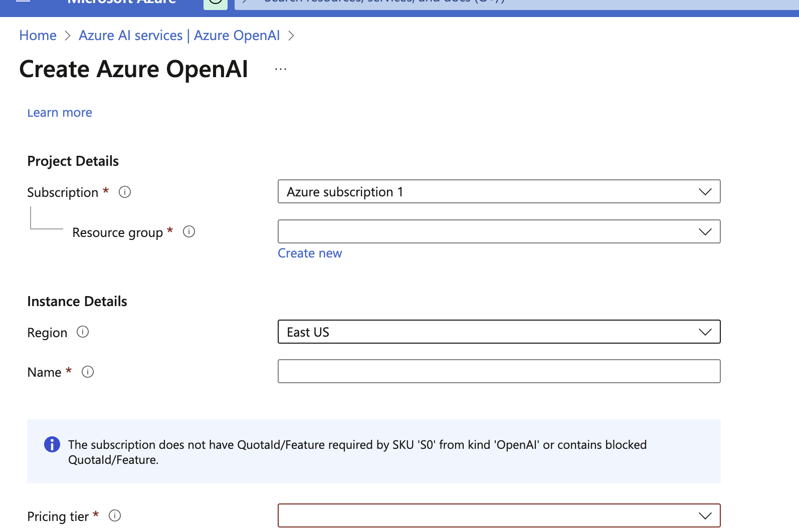This screenshot has width=799, height=532.
Task: Click the Subscription field label
Action: (63, 192)
